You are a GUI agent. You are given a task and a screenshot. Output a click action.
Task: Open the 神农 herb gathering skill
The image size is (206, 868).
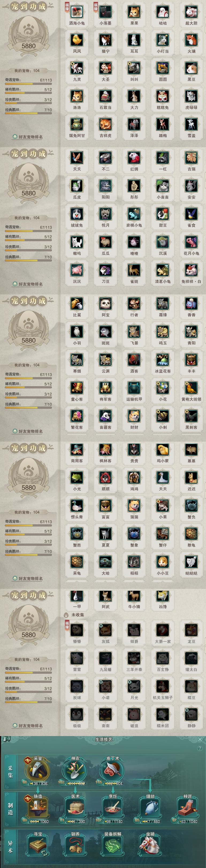(75, 770)
